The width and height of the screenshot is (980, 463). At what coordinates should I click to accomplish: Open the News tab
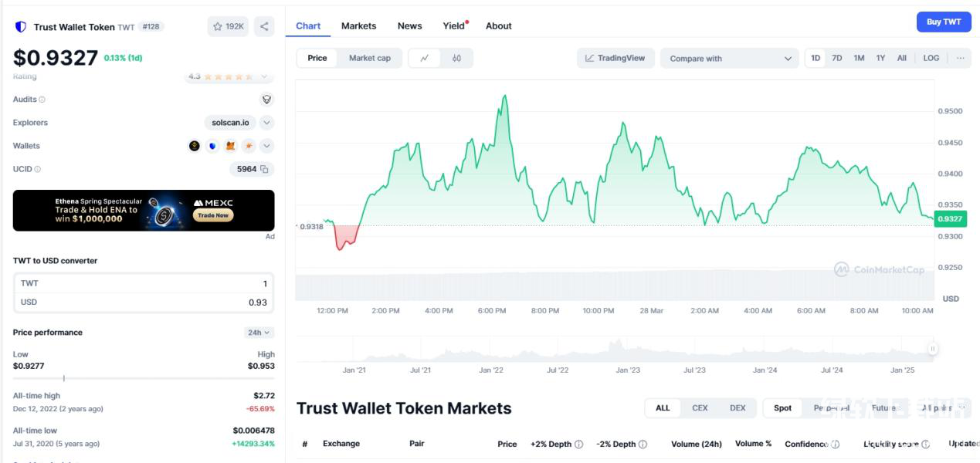click(x=409, y=26)
